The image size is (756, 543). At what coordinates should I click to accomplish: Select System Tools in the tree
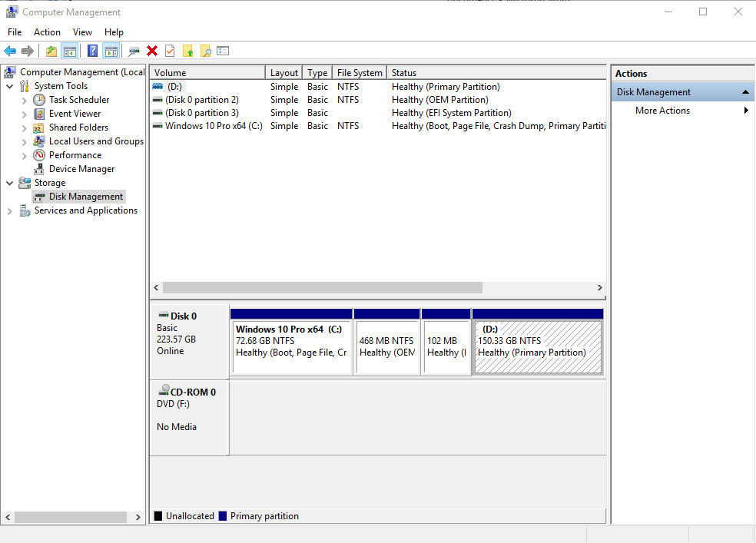61,86
